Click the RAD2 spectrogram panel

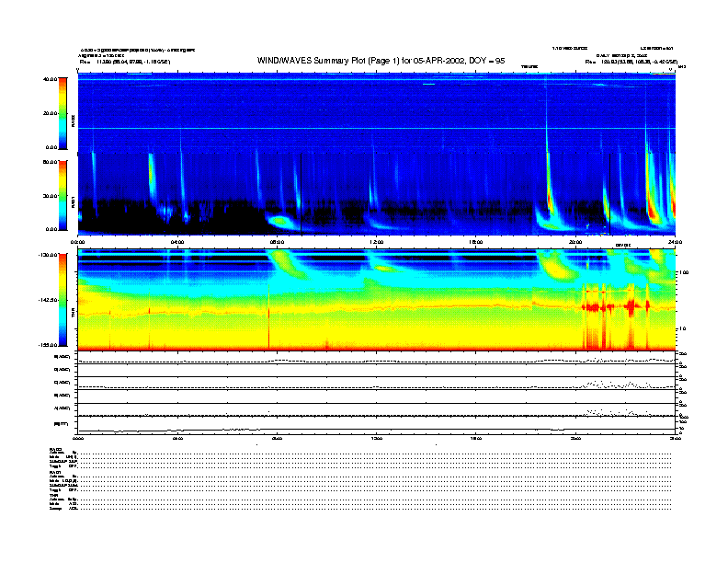[x=377, y=113]
